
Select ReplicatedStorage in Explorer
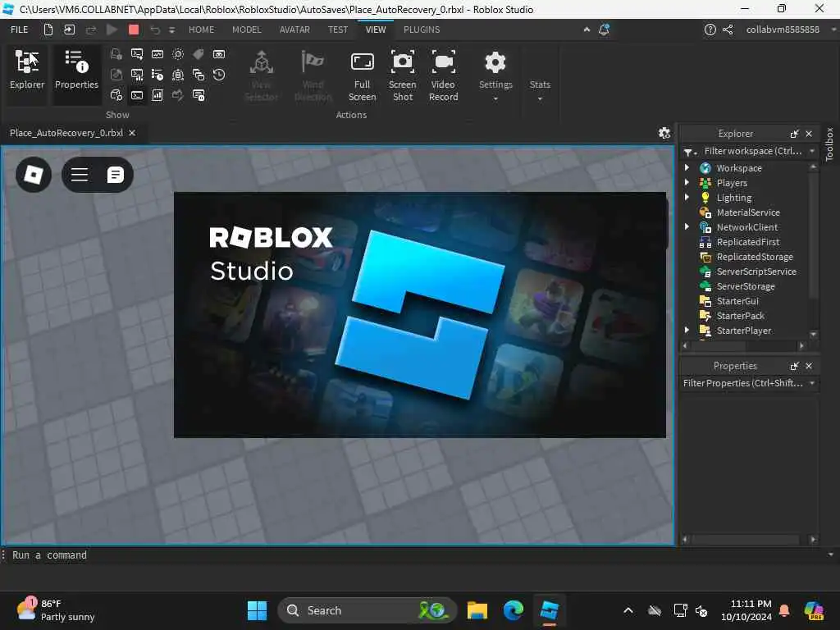point(755,257)
